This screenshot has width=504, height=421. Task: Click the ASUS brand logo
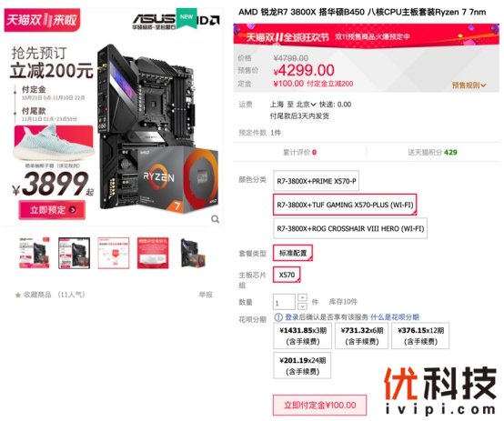(x=154, y=21)
